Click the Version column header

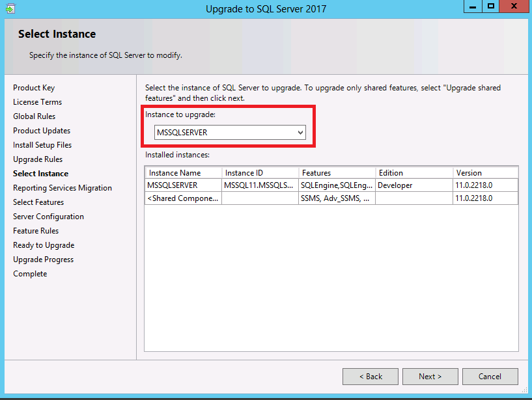(x=486, y=173)
